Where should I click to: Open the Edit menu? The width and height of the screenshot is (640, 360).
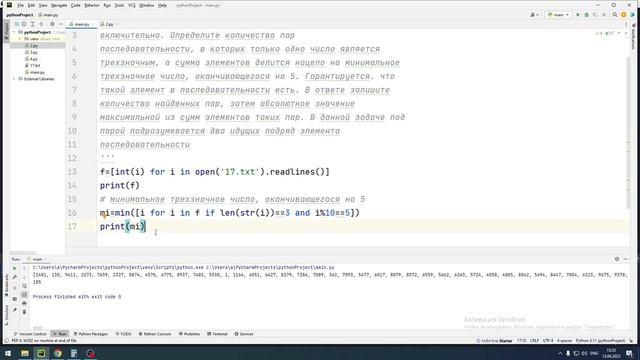[x=31, y=5]
